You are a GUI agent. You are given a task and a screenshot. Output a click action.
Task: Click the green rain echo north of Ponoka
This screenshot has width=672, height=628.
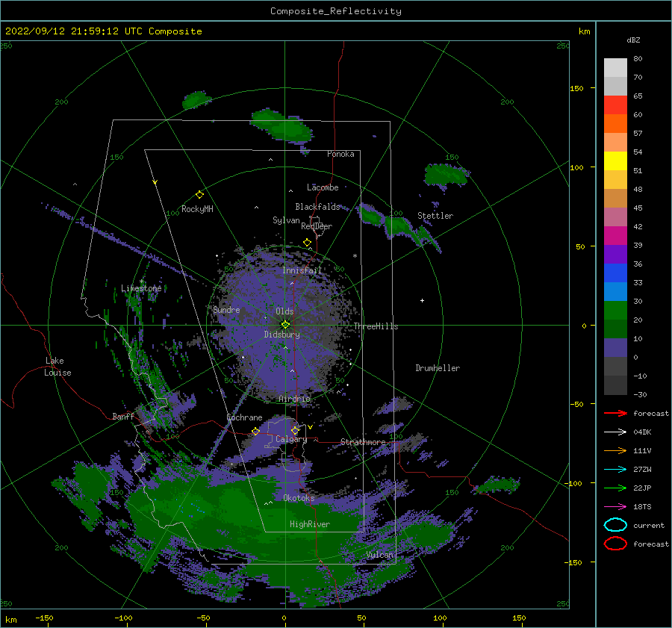(x=283, y=125)
